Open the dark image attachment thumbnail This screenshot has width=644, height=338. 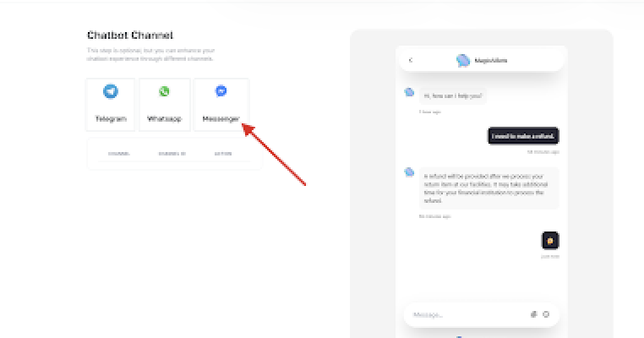click(550, 240)
